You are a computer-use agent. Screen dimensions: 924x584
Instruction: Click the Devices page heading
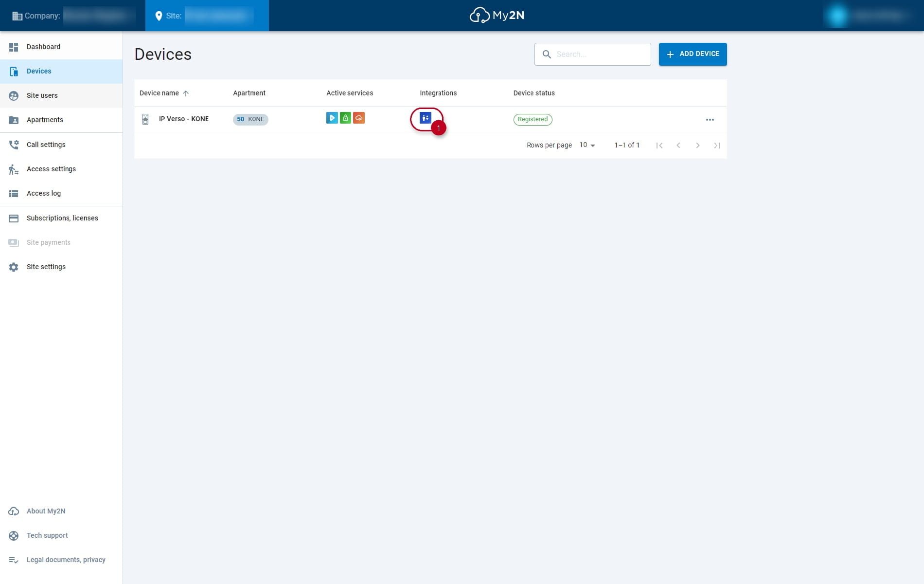pyautogui.click(x=163, y=54)
